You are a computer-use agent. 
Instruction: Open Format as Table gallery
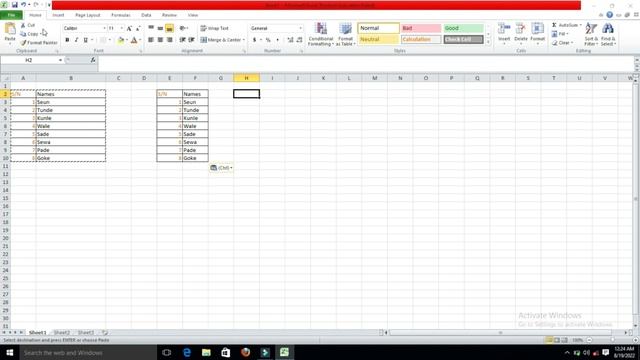(x=345, y=34)
